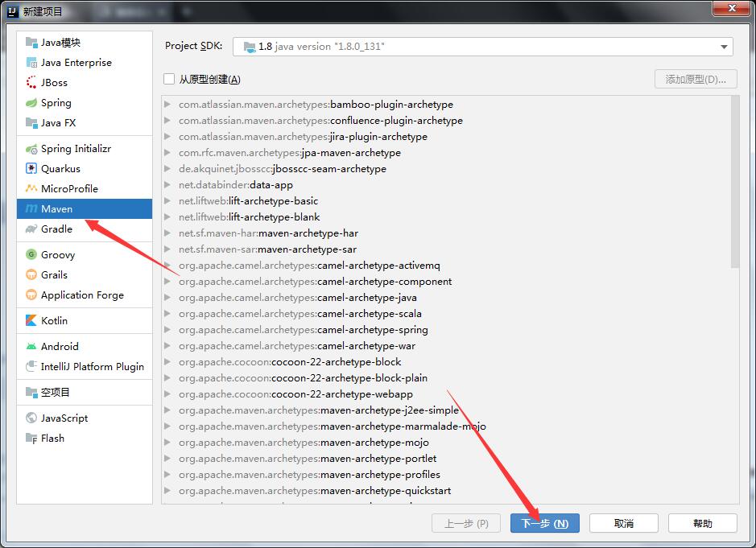The height and width of the screenshot is (548, 756).
Task: Select the Spring leaf icon
Action: (31, 103)
